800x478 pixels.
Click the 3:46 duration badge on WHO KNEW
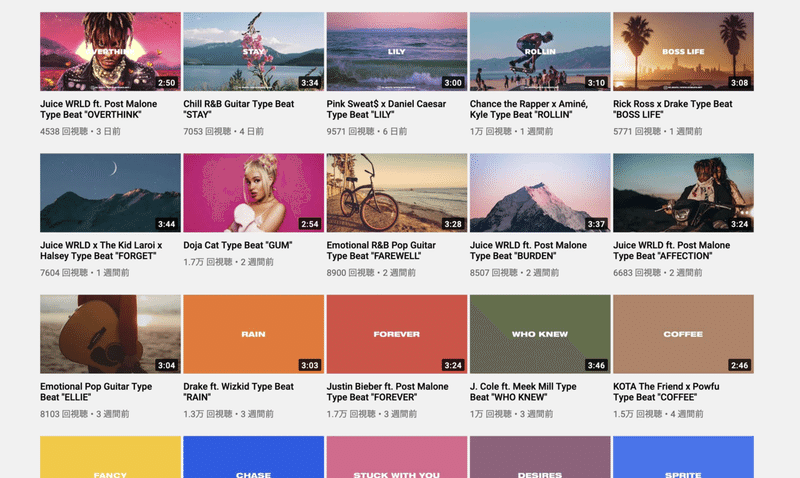(x=596, y=365)
